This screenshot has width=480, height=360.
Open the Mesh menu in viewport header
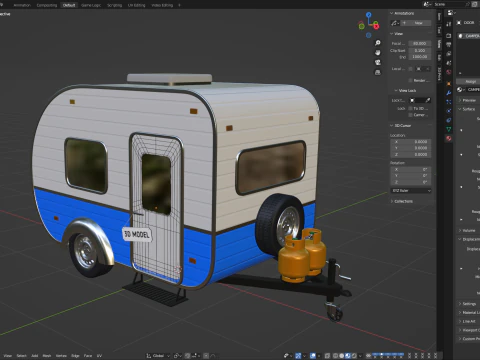pyautogui.click(x=47, y=356)
